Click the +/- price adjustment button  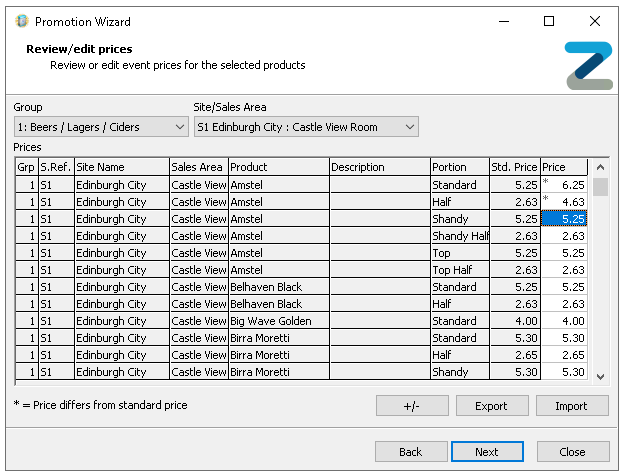(412, 406)
